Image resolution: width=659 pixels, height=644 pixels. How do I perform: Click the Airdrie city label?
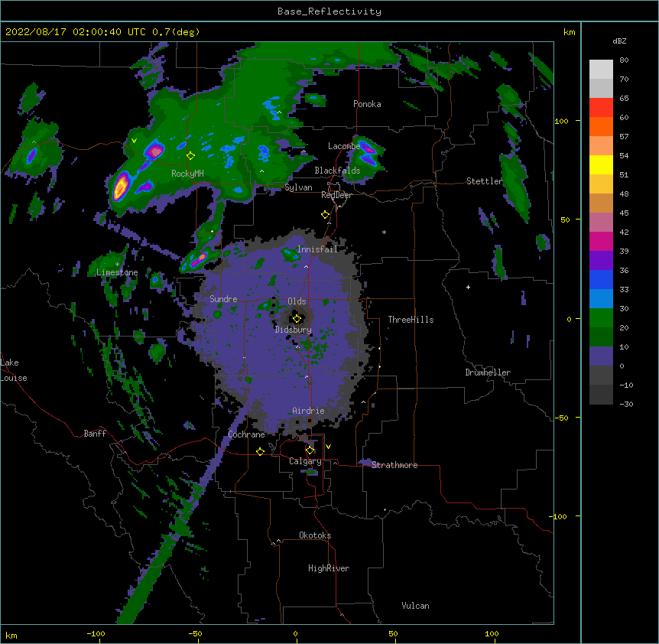pyautogui.click(x=308, y=411)
